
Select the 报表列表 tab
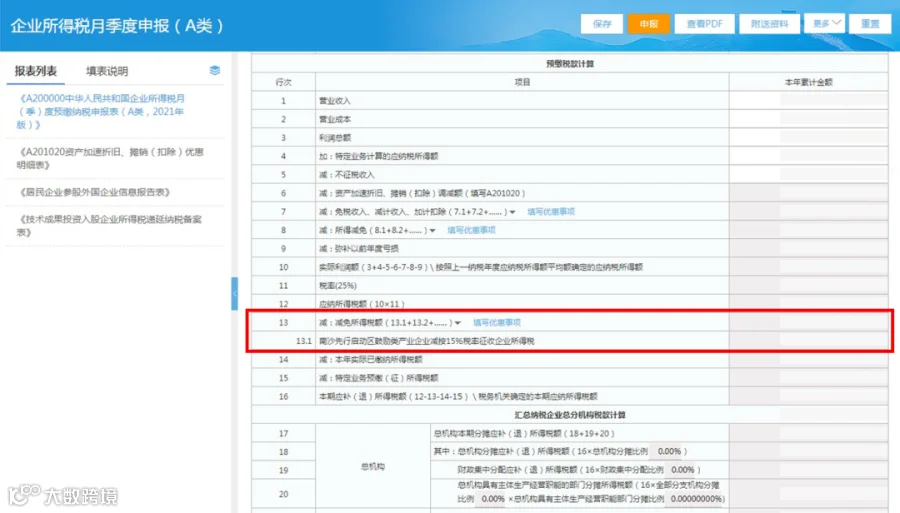36,71
